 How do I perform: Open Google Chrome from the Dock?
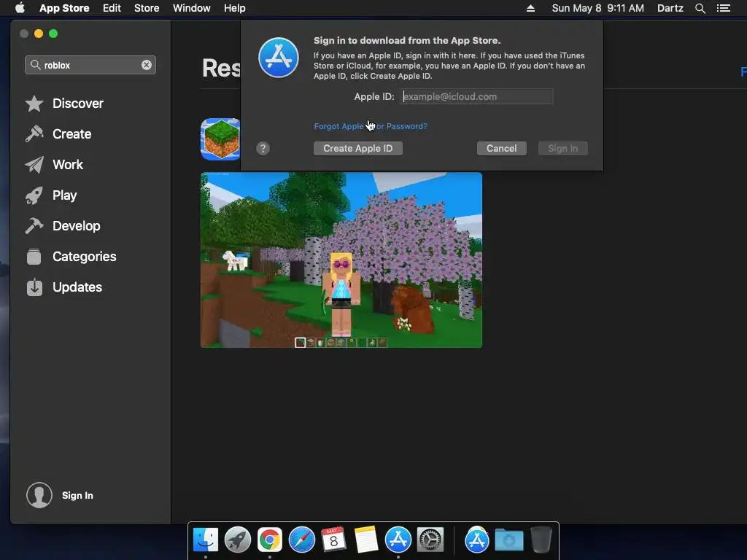[270, 540]
